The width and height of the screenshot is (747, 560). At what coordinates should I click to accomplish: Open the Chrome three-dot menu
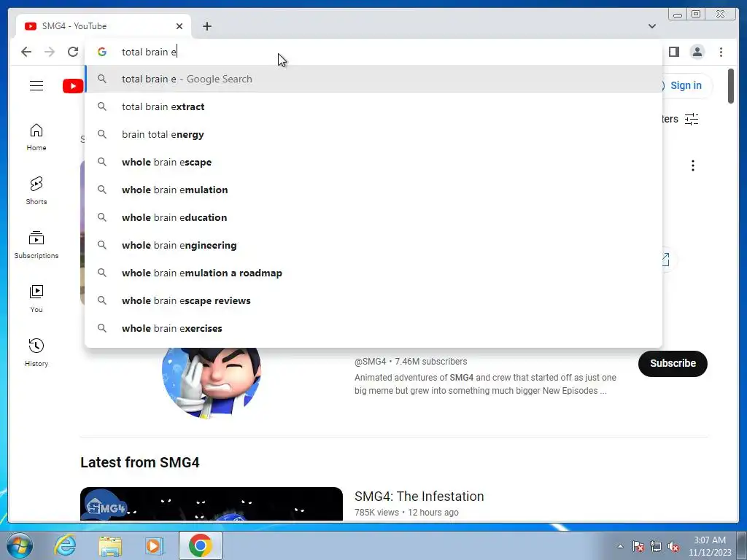point(721,52)
